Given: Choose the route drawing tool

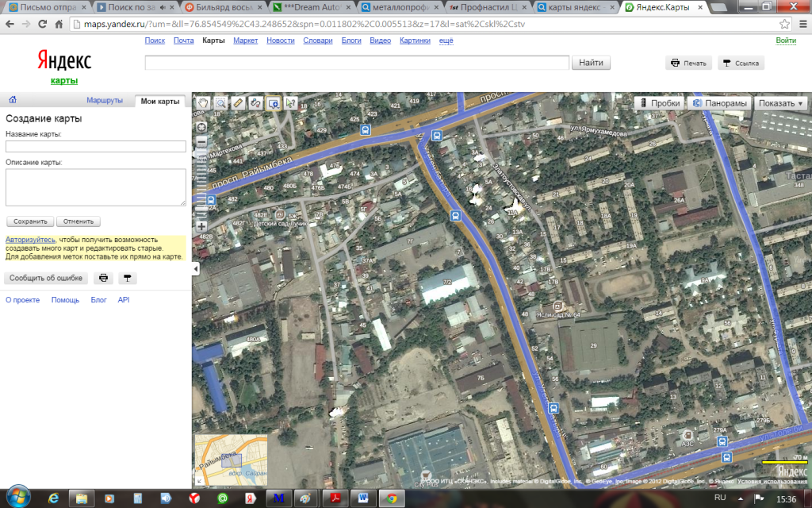Looking at the screenshot, I should (x=255, y=102).
